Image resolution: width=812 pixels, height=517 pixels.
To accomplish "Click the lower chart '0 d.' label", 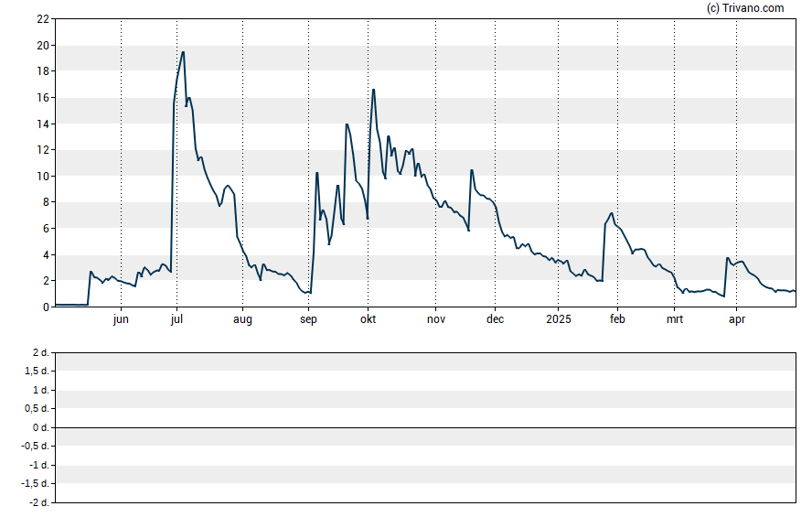I will click(x=40, y=427).
